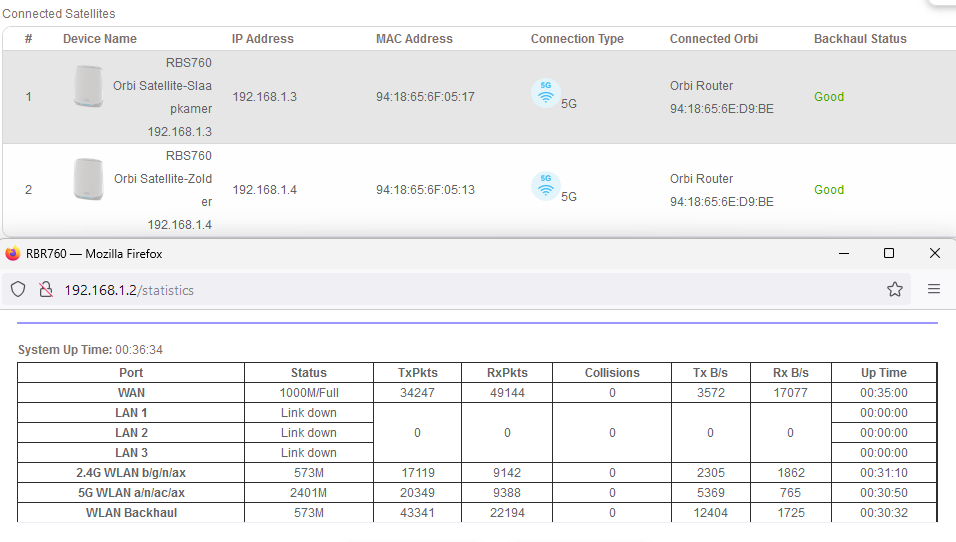956x542 pixels.
Task: Select IP address 192.168.1.4 cell
Action: click(265, 190)
